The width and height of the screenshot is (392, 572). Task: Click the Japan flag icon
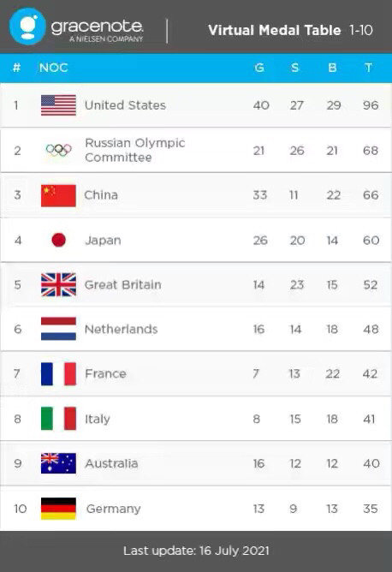click(x=59, y=240)
